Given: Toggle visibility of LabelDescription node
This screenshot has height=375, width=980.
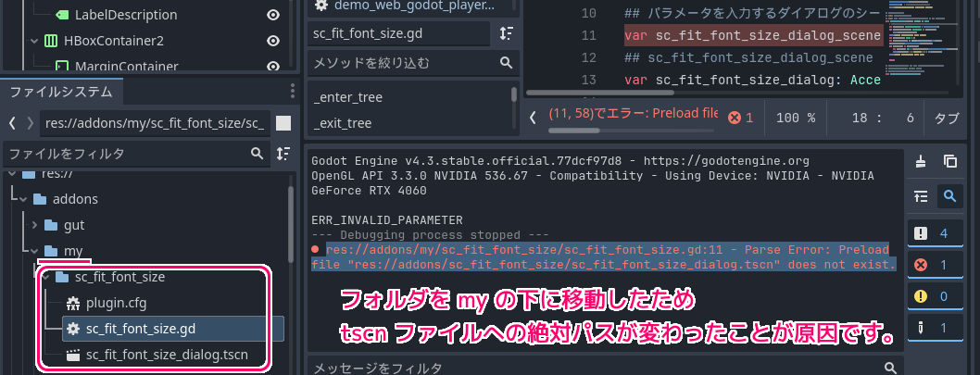Looking at the screenshot, I should pos(273,15).
